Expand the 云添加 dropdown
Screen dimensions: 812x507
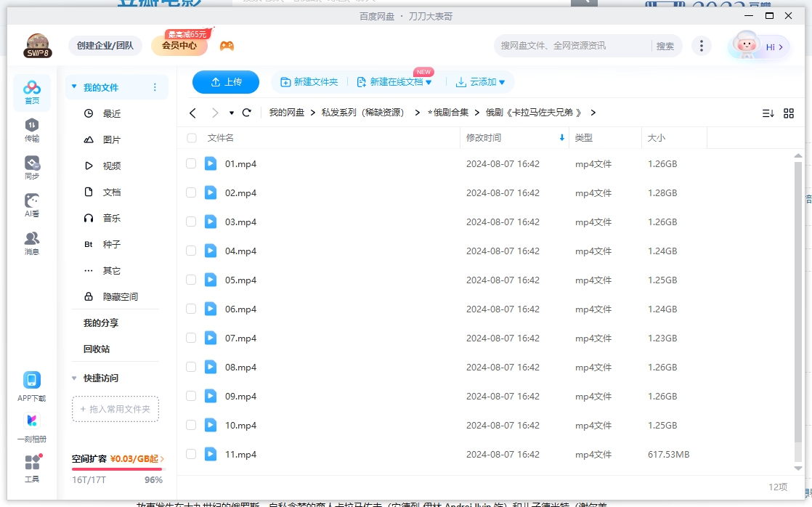[x=482, y=82]
